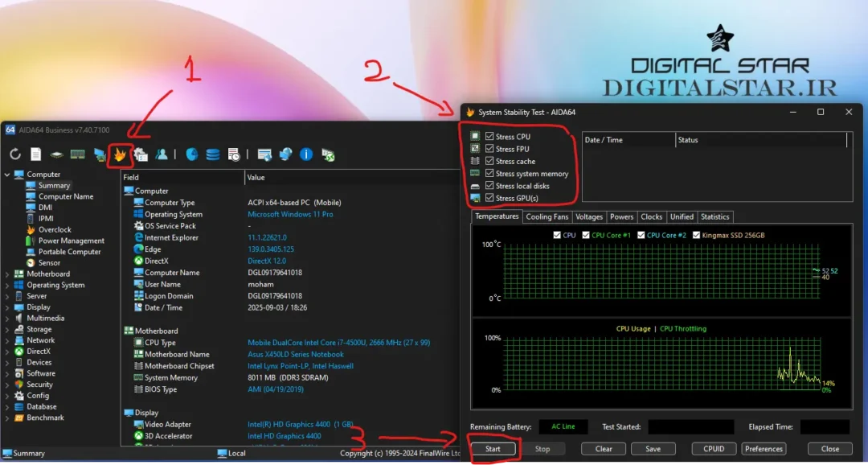
Task: Expand the Motherboard tree node
Action: [7, 274]
